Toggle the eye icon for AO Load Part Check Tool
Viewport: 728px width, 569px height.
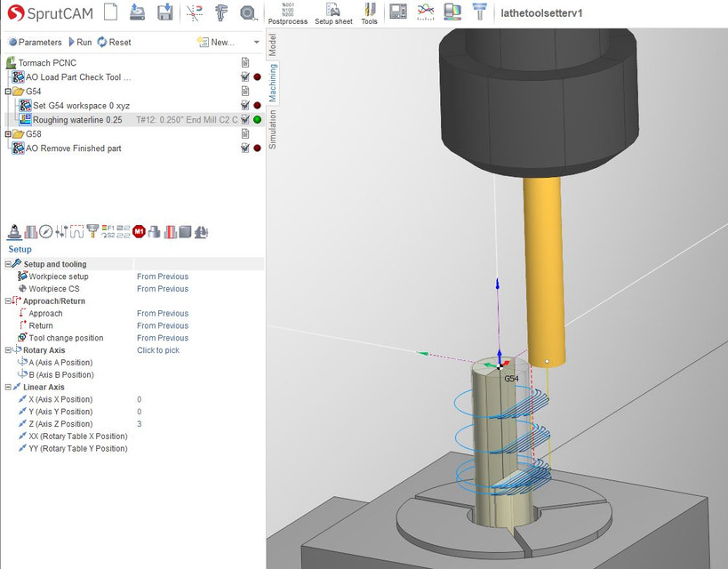pos(244,76)
